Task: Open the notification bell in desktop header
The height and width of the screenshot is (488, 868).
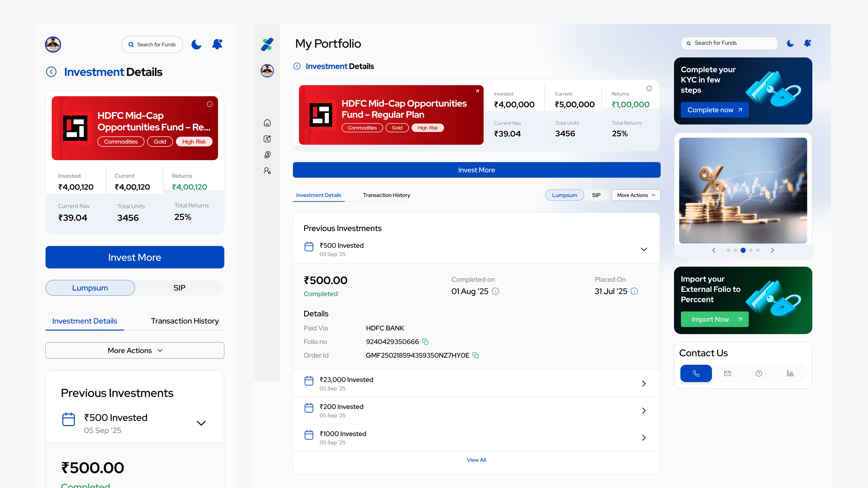Action: click(x=807, y=43)
